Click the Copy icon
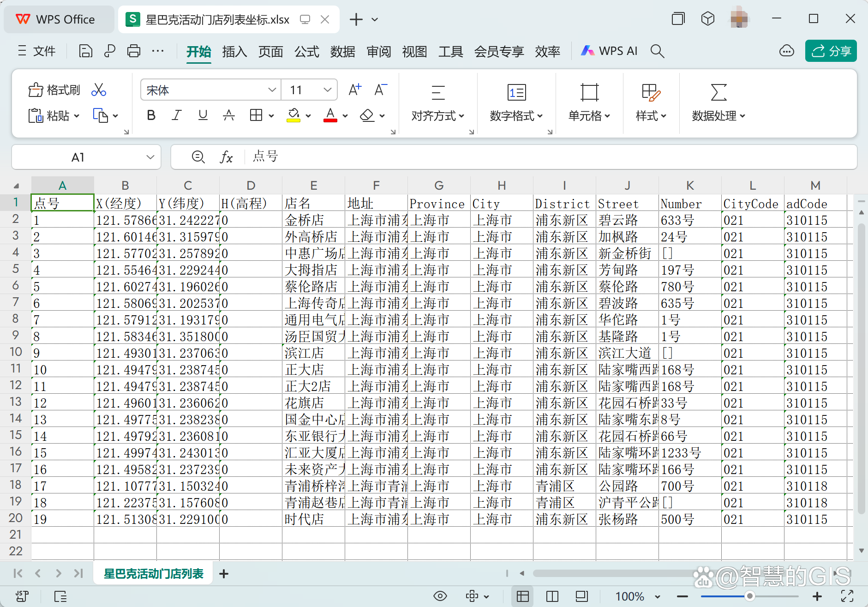 pyautogui.click(x=101, y=115)
